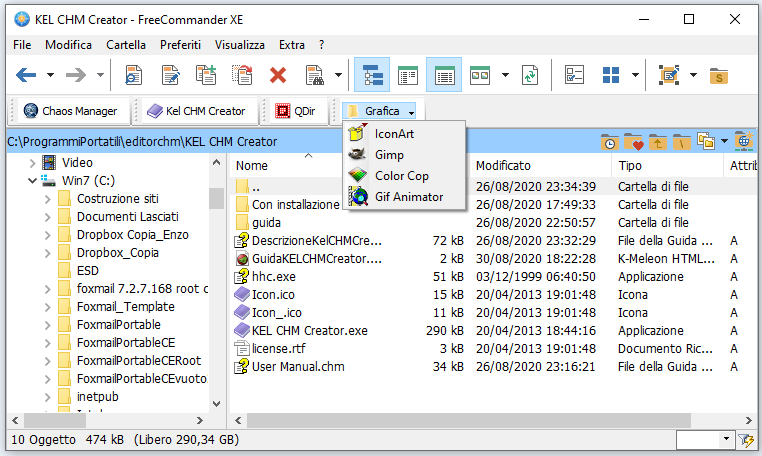Image resolution: width=762 pixels, height=456 pixels.
Task: Open back history dropdown arrow
Action: [x=50, y=75]
